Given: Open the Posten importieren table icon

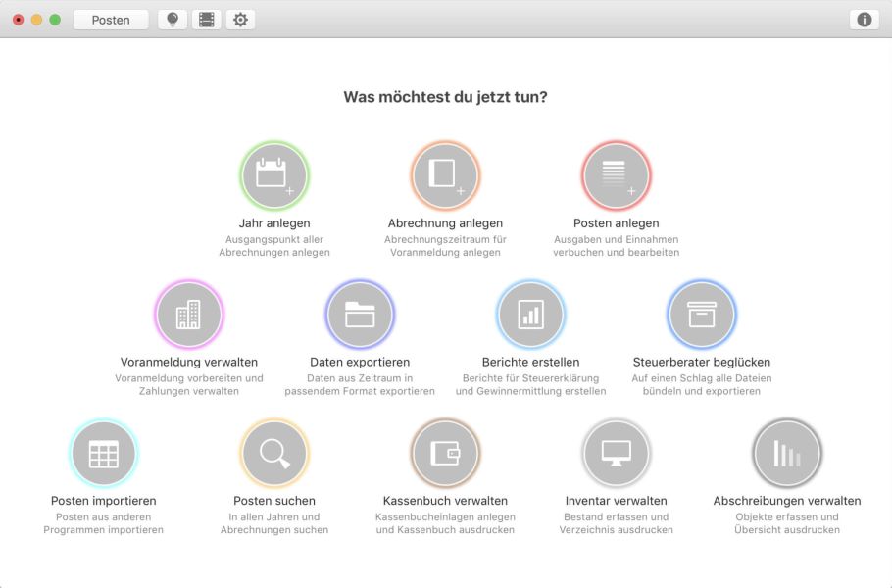Looking at the screenshot, I should point(104,453).
